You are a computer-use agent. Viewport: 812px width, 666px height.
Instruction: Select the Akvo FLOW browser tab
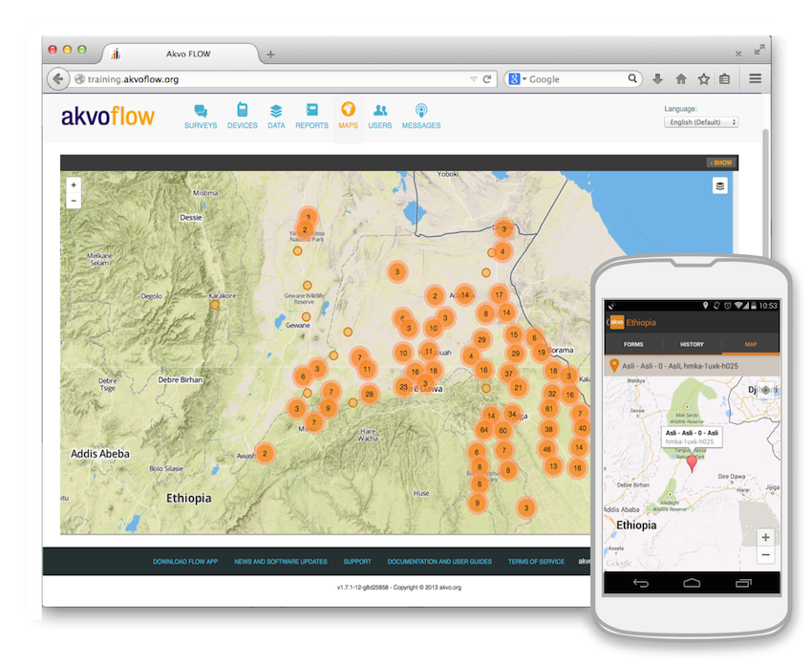coord(182,54)
